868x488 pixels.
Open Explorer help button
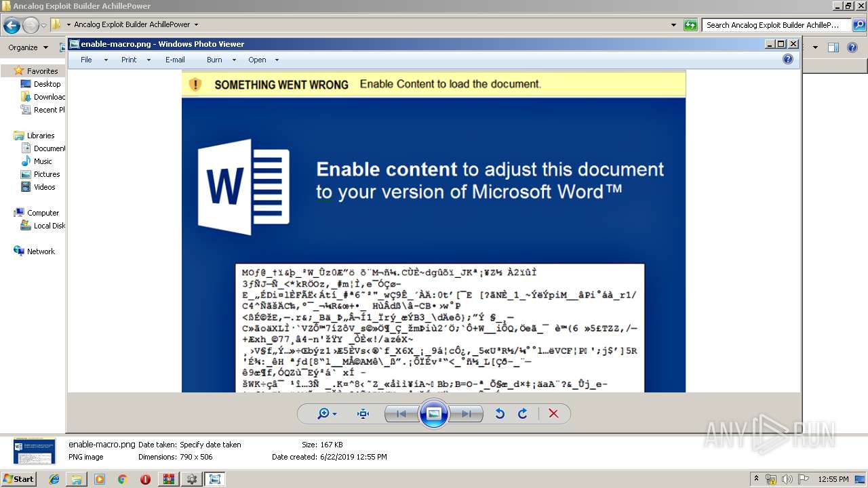click(853, 47)
